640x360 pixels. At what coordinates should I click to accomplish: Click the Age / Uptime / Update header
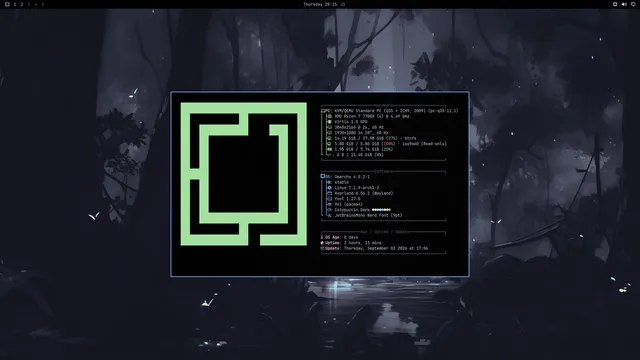384,232
